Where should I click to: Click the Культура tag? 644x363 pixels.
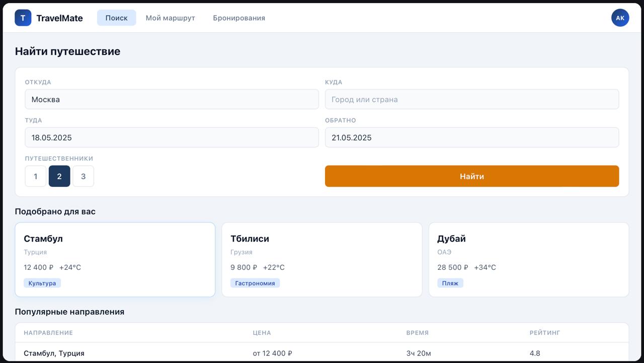point(42,283)
